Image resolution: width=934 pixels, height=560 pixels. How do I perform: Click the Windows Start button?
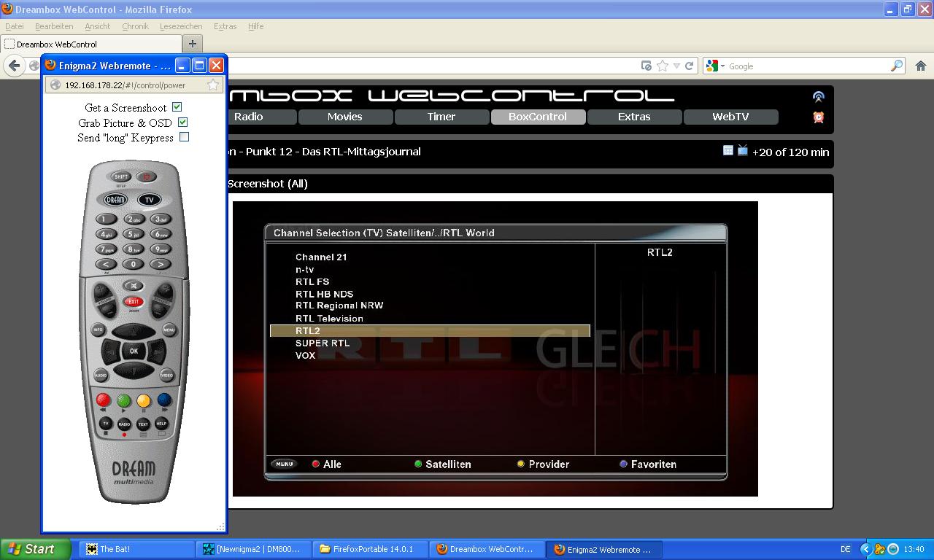point(35,549)
